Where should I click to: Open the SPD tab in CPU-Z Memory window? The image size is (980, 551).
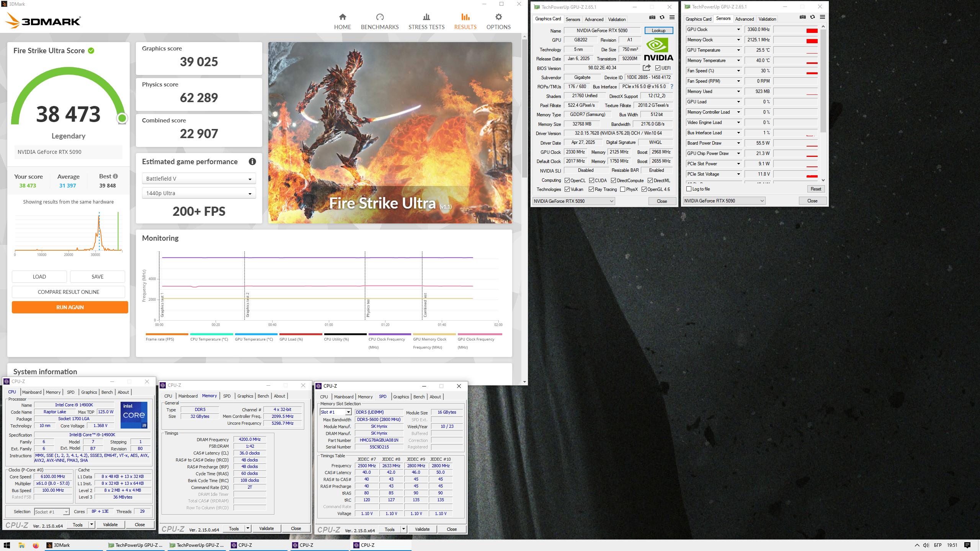(x=227, y=396)
